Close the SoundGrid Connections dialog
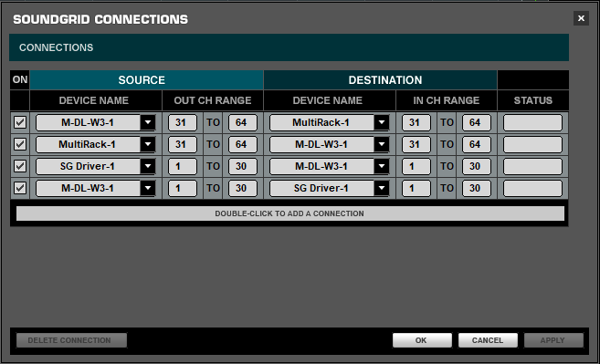The height and width of the screenshot is (364, 600). (x=581, y=18)
